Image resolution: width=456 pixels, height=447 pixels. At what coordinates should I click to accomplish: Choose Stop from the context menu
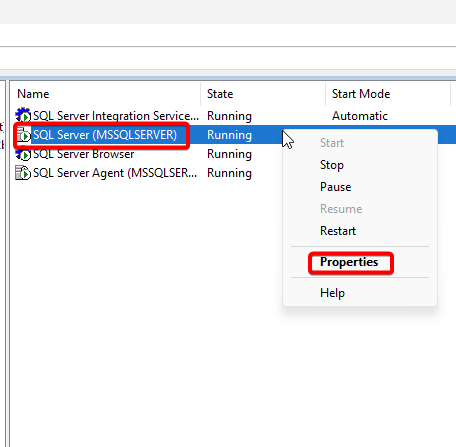pyautogui.click(x=332, y=165)
